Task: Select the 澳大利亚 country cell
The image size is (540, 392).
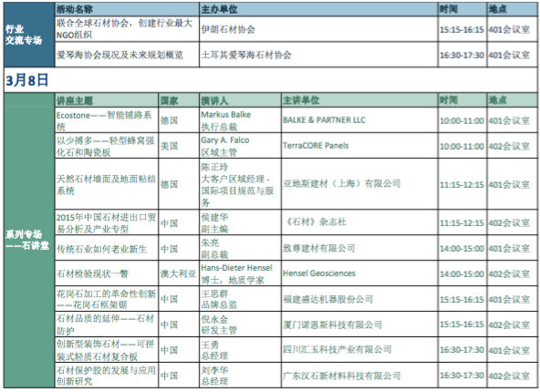Action: pos(179,273)
